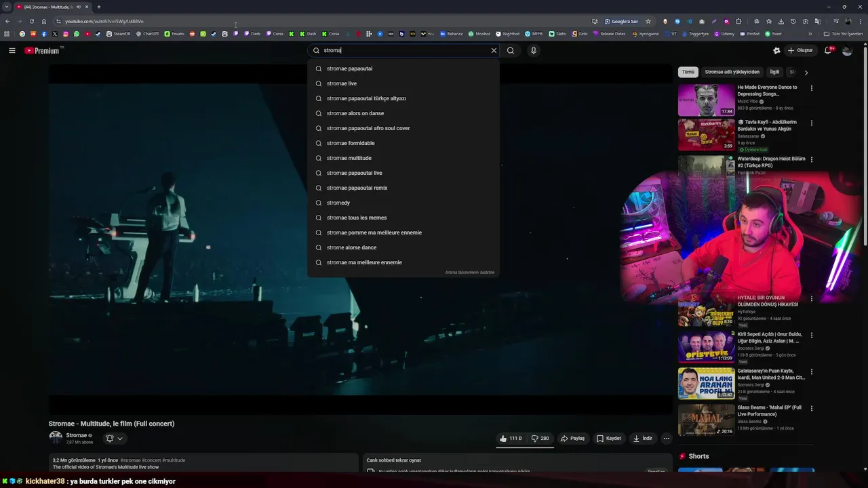
Task: Open the Oluştur create button
Action: [x=800, y=50]
